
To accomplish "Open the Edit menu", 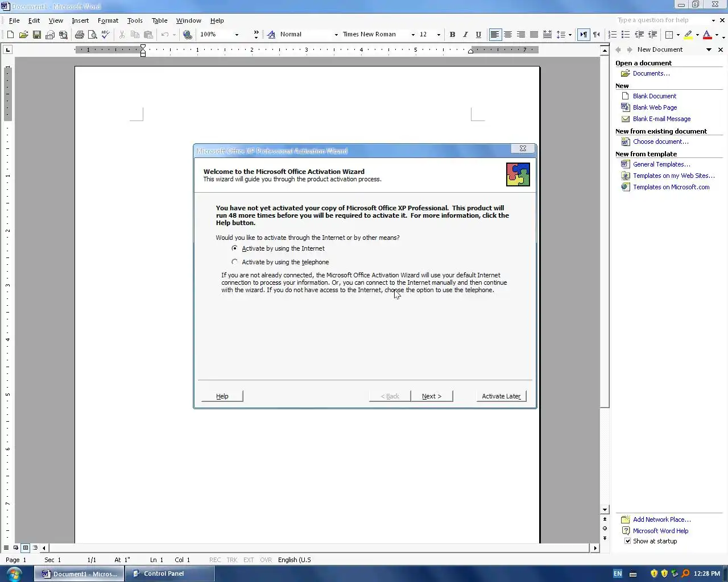I will 34,20.
